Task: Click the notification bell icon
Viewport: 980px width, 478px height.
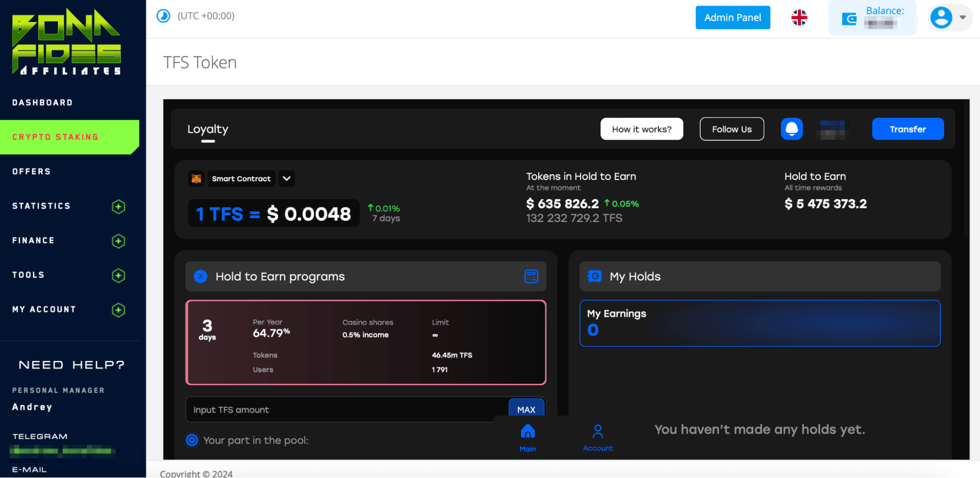Action: click(x=792, y=129)
